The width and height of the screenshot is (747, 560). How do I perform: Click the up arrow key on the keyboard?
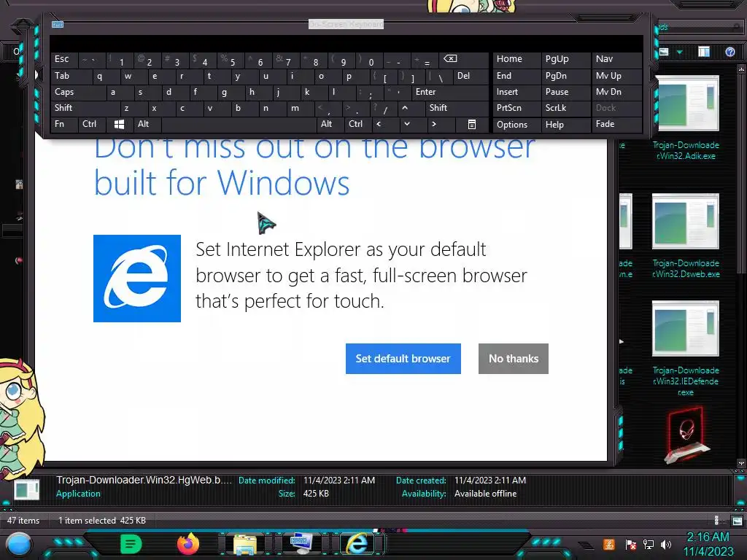pyautogui.click(x=404, y=108)
